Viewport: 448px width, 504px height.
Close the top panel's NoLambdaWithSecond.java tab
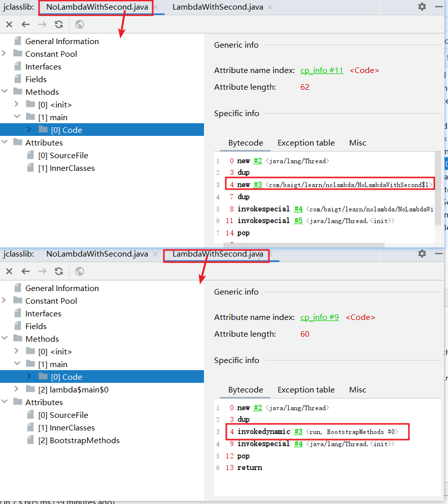(x=156, y=7)
